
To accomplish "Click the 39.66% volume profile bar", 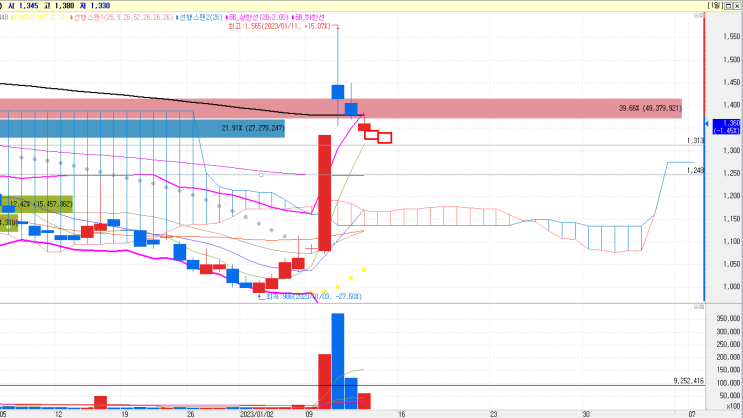I will pos(341,109).
